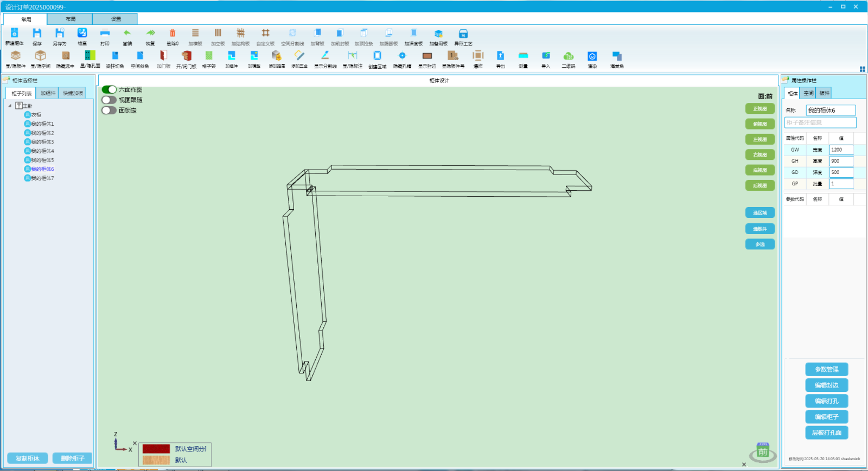Collapse the 主卧 tree node

[10, 106]
